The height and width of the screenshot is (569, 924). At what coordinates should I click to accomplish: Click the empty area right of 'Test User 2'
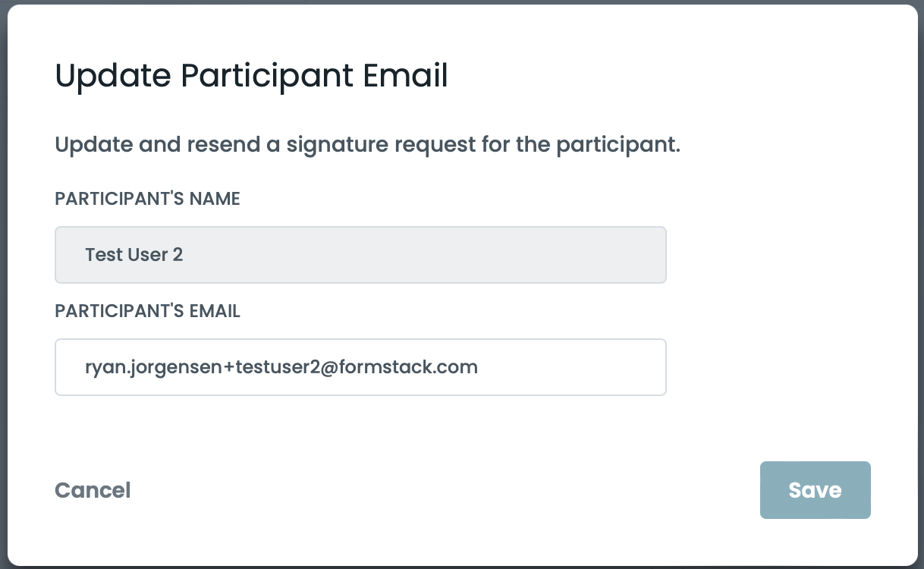(425, 255)
